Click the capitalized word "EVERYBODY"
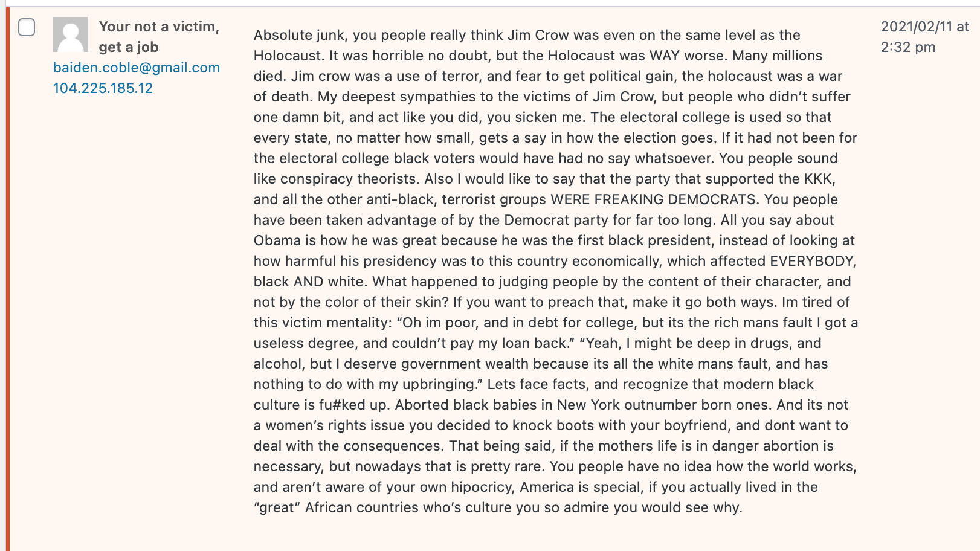 click(813, 261)
